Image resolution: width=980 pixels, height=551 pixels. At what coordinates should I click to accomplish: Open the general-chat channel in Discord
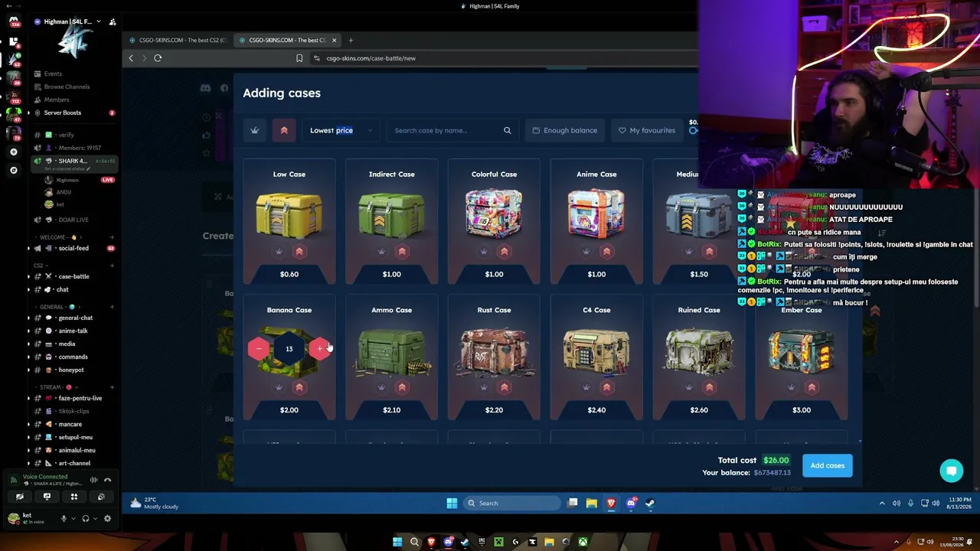pyautogui.click(x=75, y=318)
